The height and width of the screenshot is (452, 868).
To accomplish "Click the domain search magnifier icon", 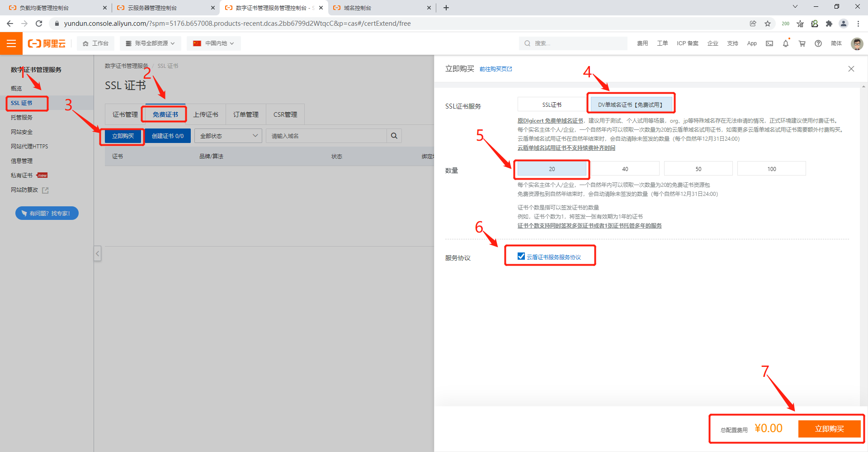I will [x=394, y=136].
